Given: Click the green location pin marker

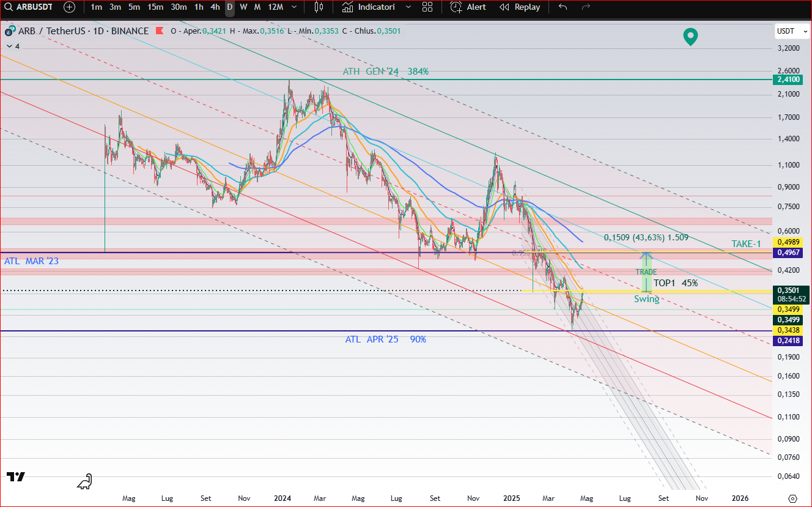Looking at the screenshot, I should [x=690, y=37].
